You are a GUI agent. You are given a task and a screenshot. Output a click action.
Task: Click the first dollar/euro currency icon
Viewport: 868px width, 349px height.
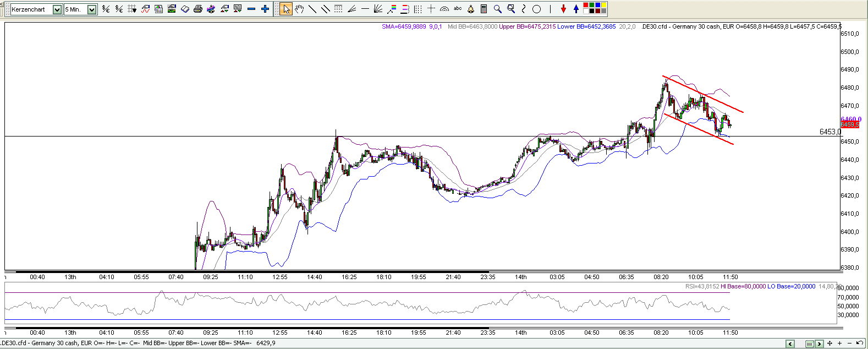pyautogui.click(x=106, y=9)
